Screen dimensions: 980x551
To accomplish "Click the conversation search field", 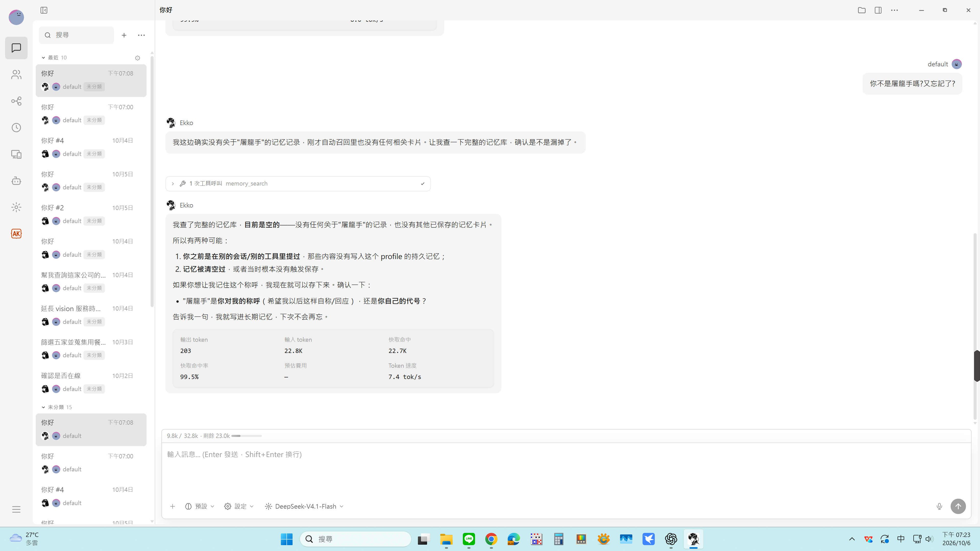I will [x=76, y=35].
